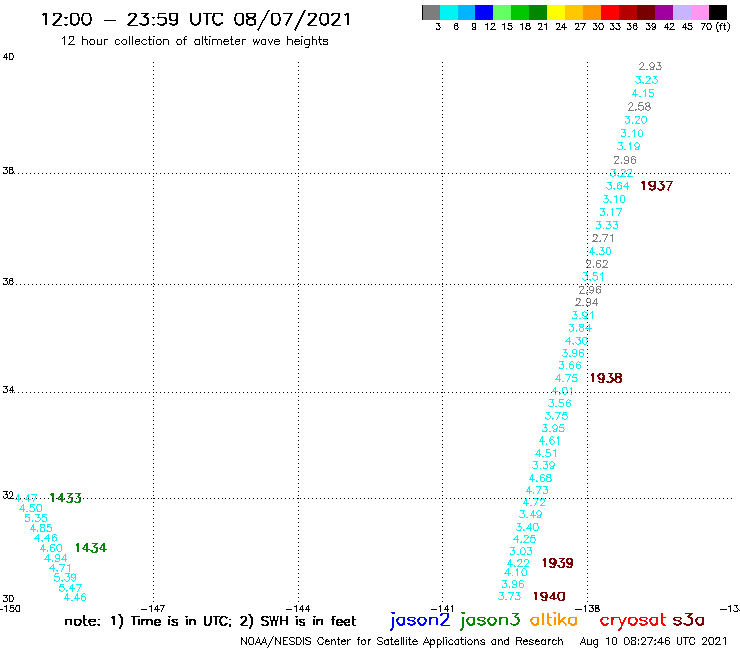Click the chart title with date 08/07/2021
This screenshot has height=650, width=740.
[x=196, y=19]
